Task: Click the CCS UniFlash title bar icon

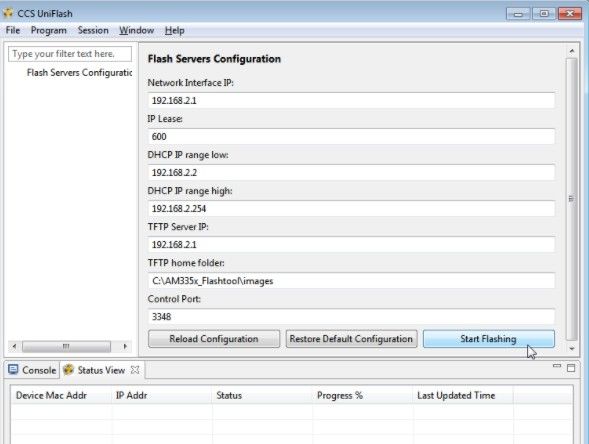Action: 8,13
